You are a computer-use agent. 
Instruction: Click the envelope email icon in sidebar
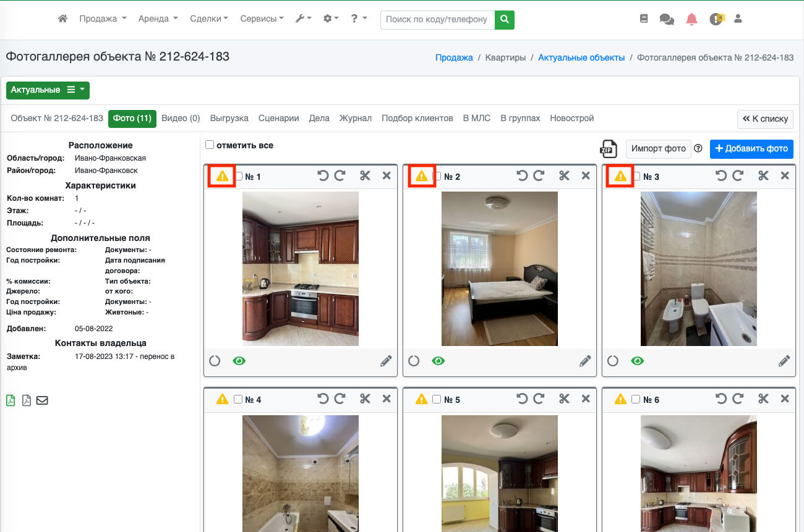pos(42,400)
